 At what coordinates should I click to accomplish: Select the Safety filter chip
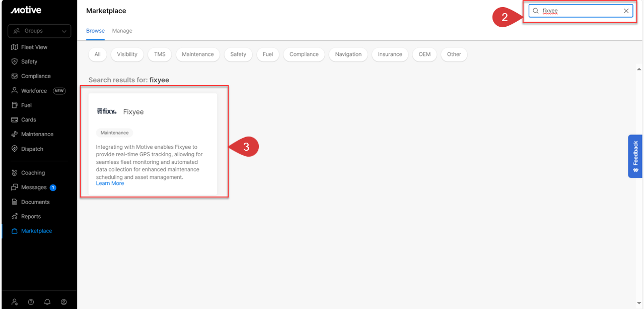tap(238, 54)
